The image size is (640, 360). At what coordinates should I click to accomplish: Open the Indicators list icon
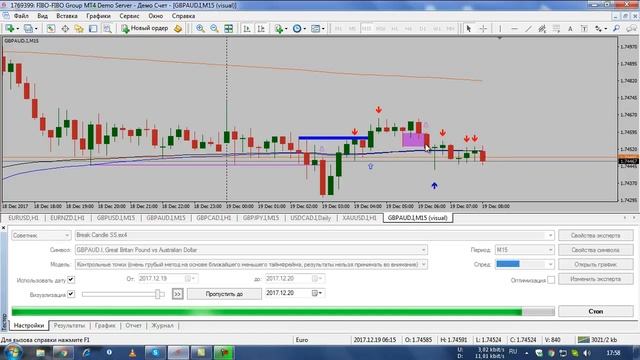(280, 29)
